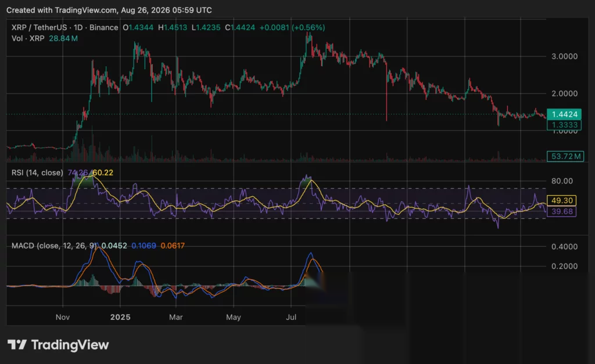Click the 80.00 RSI axis label
Image resolution: width=595 pixels, height=364 pixels.
562,181
